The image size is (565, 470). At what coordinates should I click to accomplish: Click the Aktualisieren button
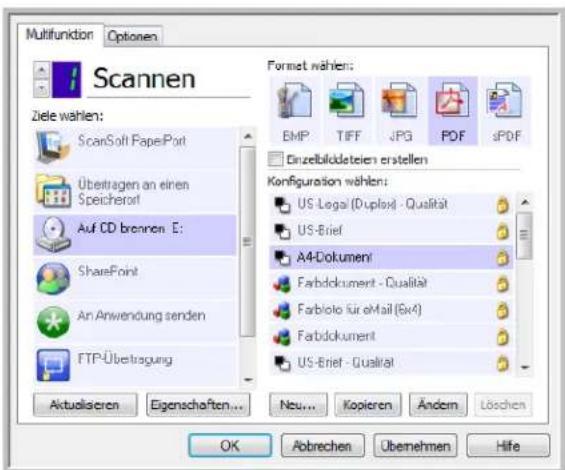(x=85, y=405)
